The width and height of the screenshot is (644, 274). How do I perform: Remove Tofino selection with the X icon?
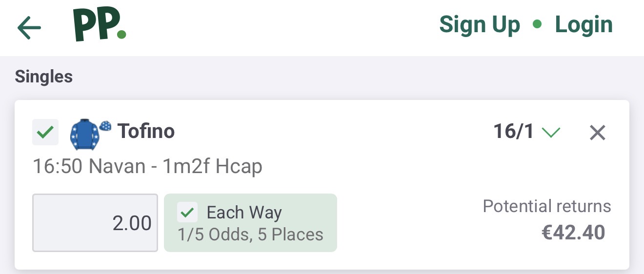[x=597, y=132]
